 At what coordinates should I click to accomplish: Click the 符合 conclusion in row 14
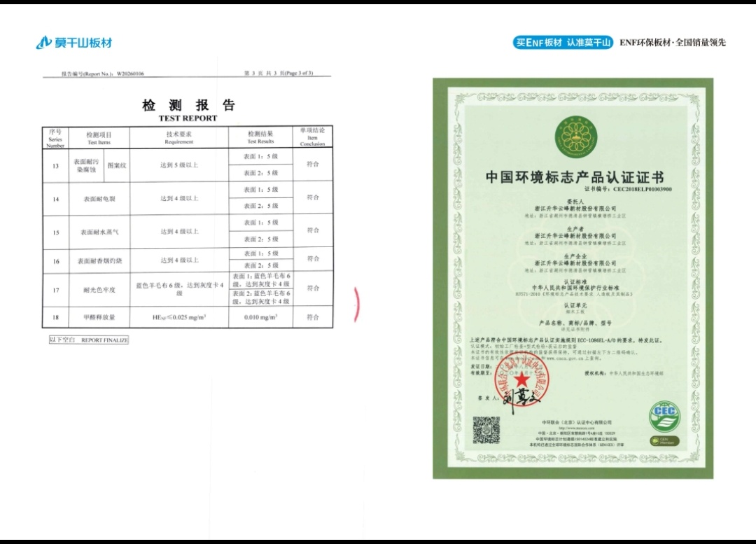(x=312, y=197)
